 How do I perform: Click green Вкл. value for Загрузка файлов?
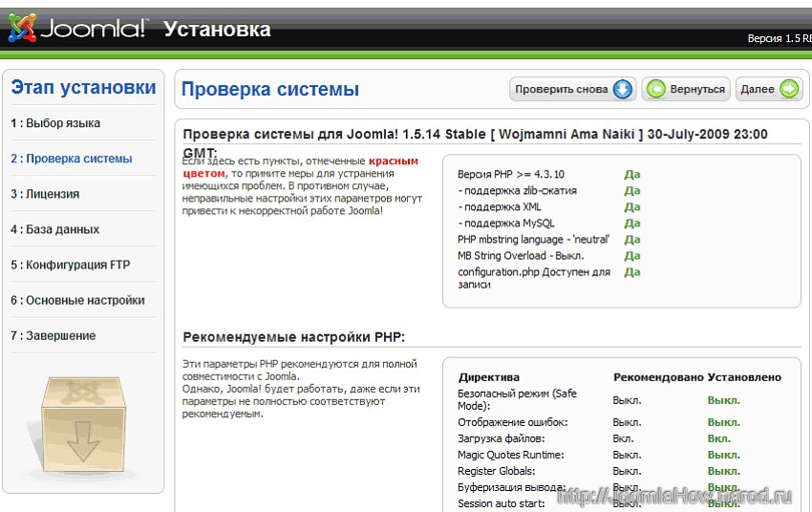pos(719,438)
